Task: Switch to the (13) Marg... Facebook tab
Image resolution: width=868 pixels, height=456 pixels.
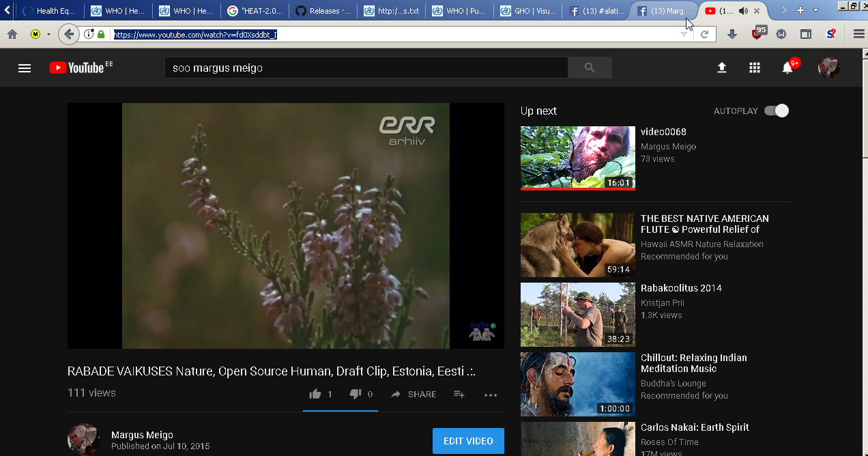Action: point(663,11)
